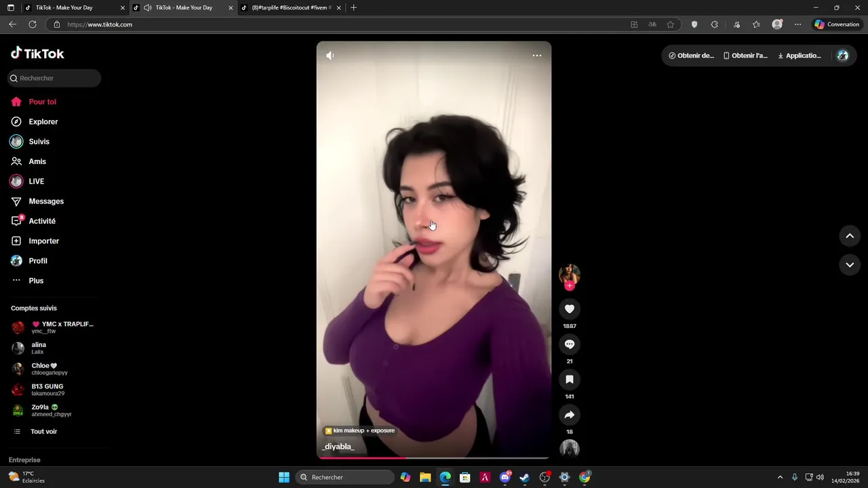Open the Pour toi home feed

[x=42, y=102]
